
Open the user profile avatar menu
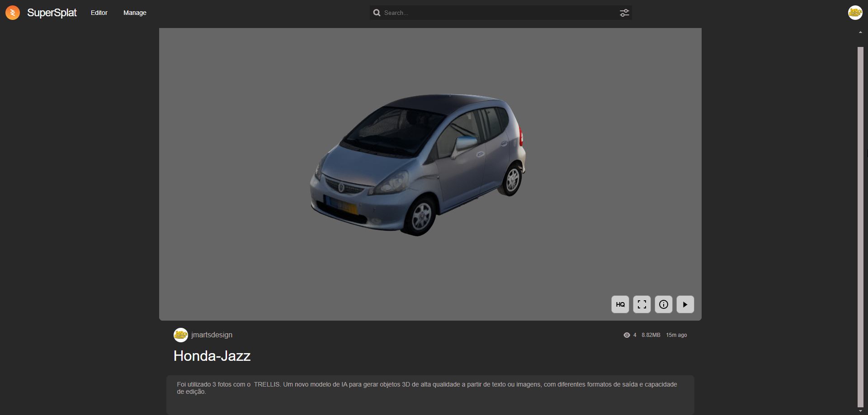[x=855, y=13]
